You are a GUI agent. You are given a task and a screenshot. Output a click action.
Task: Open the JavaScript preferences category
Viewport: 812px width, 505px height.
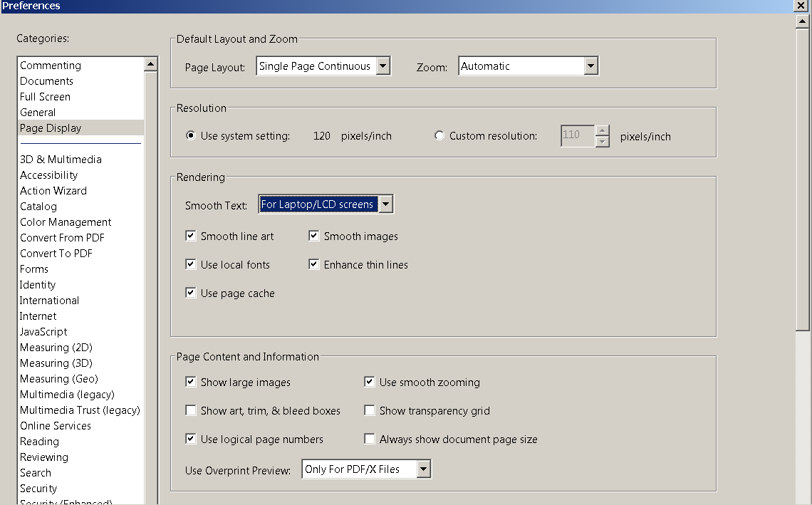(x=43, y=332)
